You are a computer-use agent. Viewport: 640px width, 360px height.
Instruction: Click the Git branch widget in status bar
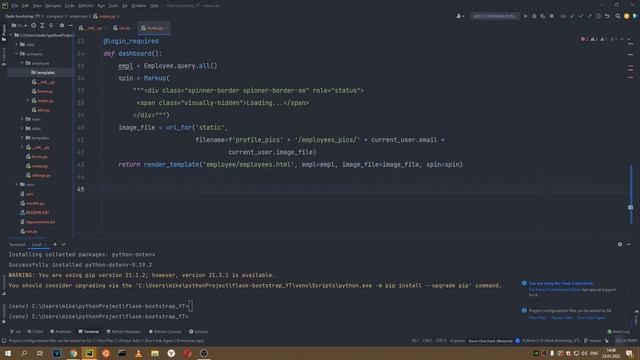[593, 340]
